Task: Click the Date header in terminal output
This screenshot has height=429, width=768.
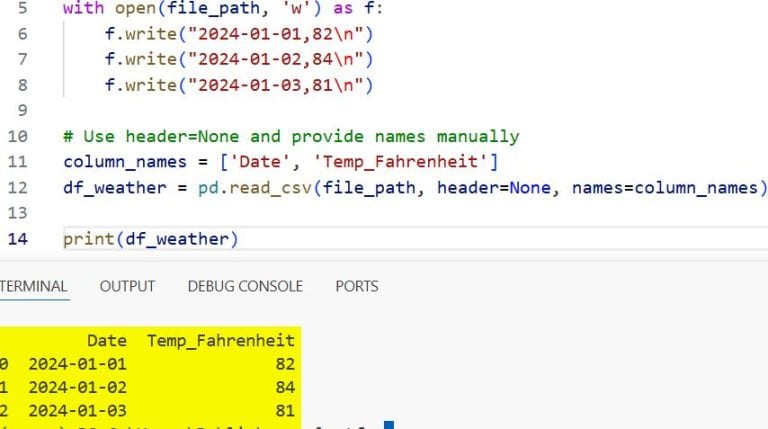Action: click(107, 340)
